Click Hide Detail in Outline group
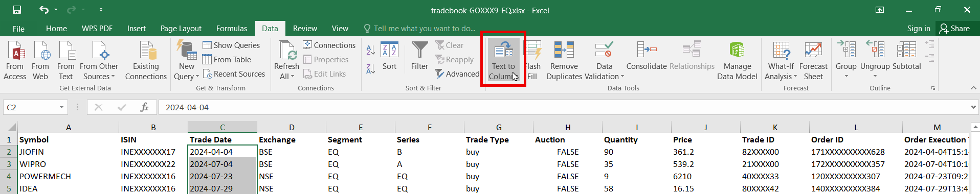 (929, 58)
